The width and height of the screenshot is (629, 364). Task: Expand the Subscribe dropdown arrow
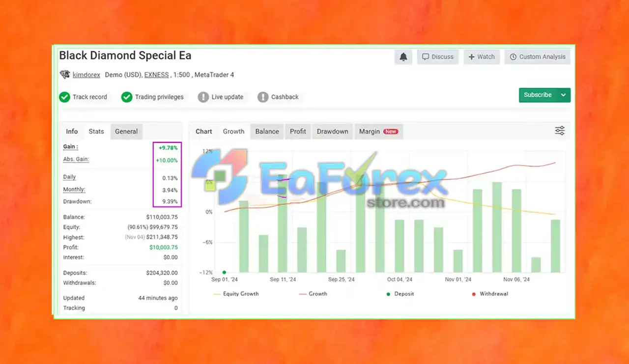(x=564, y=95)
